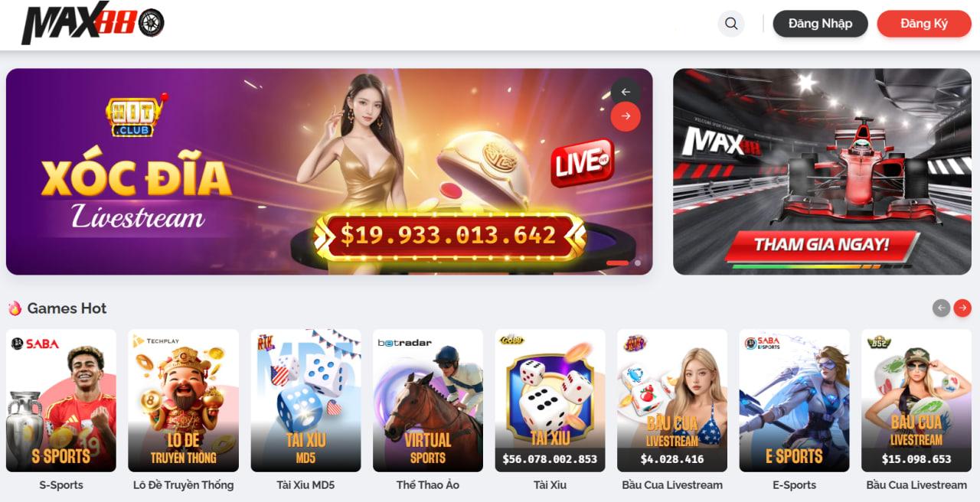This screenshot has height=502, width=980.
Task: Go to previous banner slide arrow
Action: click(626, 92)
